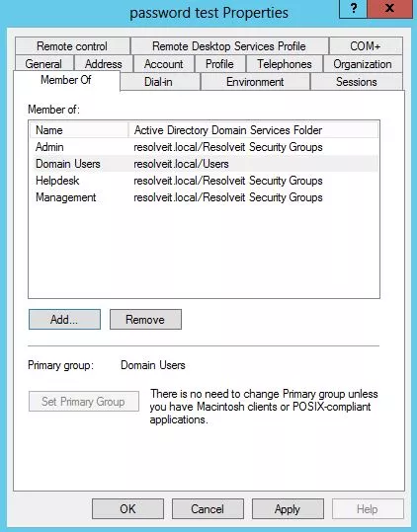Switch to the Dial-in tab

[x=158, y=82]
